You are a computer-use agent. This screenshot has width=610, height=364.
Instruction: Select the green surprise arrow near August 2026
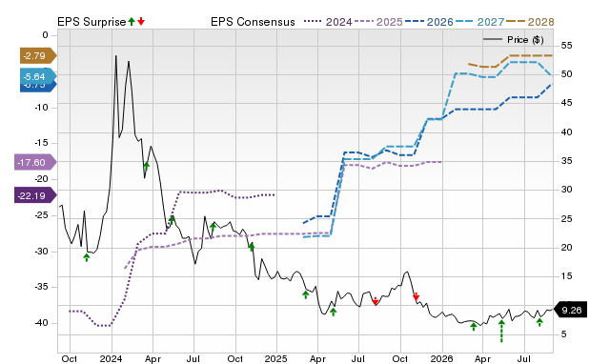coord(539,322)
